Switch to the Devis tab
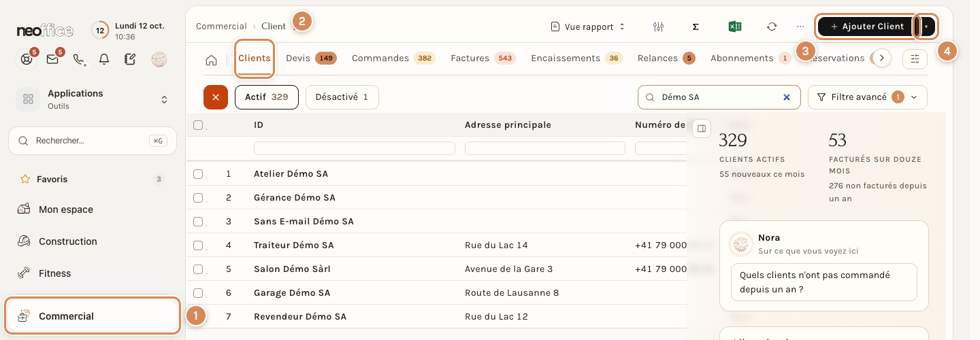The width and height of the screenshot is (980, 340). click(311, 58)
